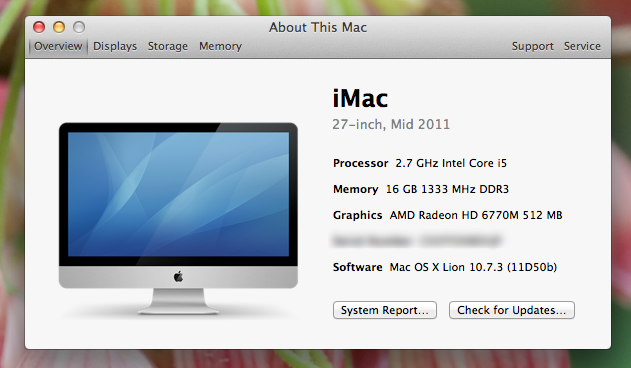Image resolution: width=631 pixels, height=368 pixels.
Task: Click the blurred serial number row
Action: (417, 241)
